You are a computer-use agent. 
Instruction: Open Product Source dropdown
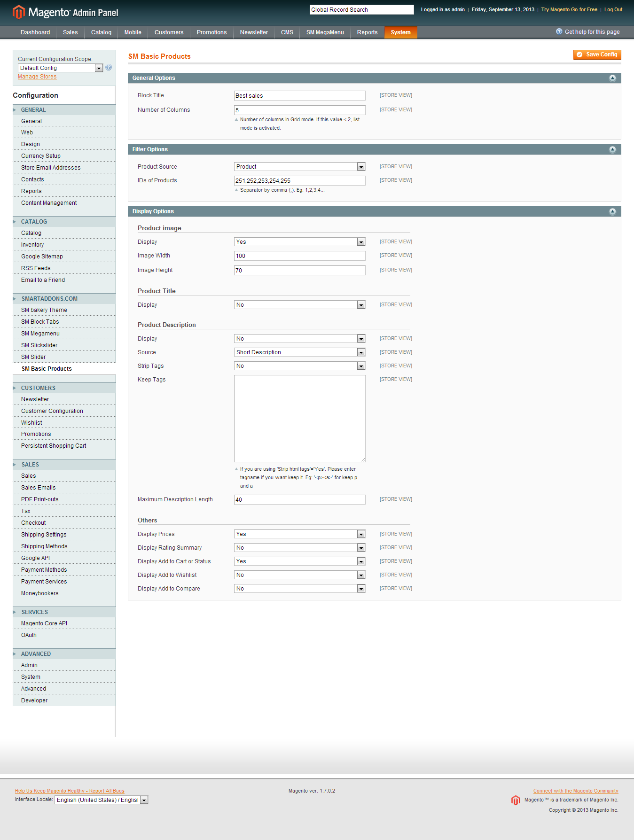300,167
